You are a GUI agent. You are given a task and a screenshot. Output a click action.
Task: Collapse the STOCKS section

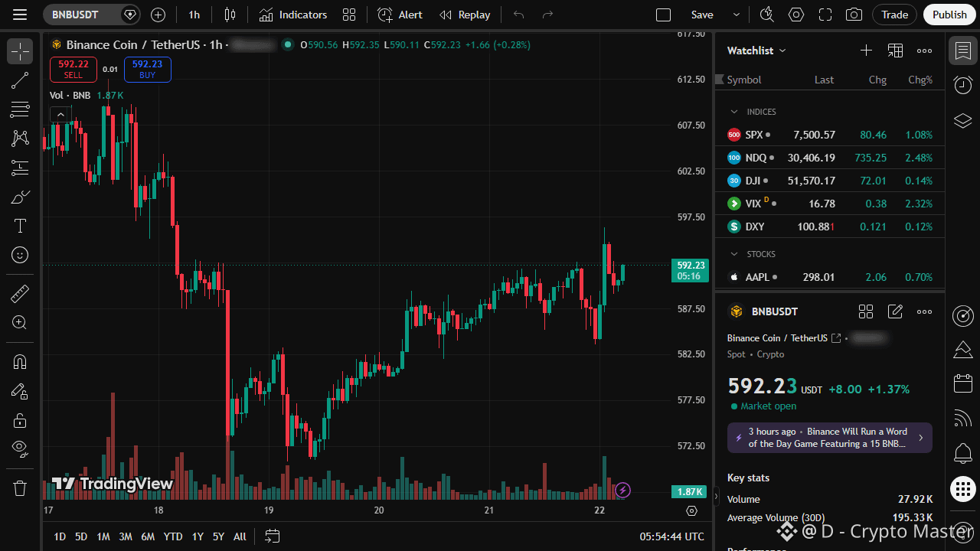tap(734, 254)
